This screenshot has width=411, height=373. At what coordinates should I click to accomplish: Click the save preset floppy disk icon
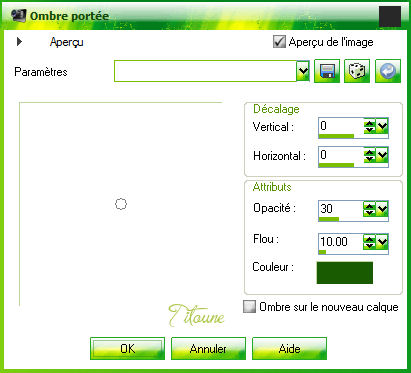(x=327, y=71)
